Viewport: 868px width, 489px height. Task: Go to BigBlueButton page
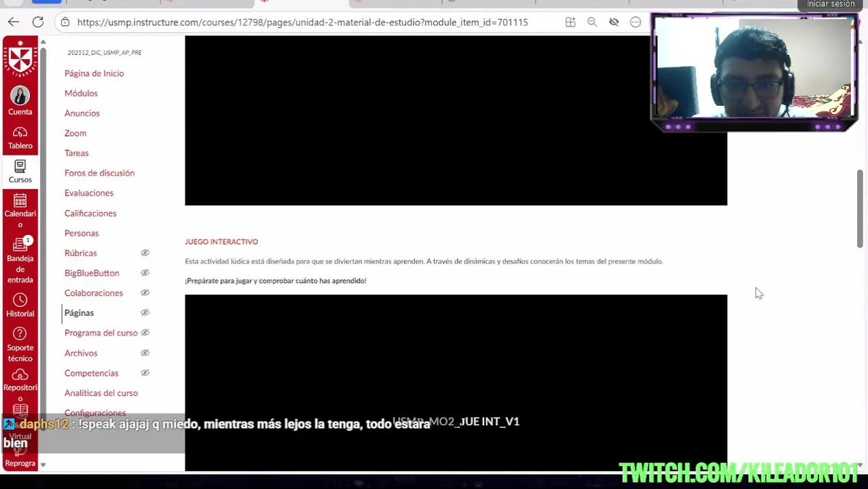(x=92, y=273)
